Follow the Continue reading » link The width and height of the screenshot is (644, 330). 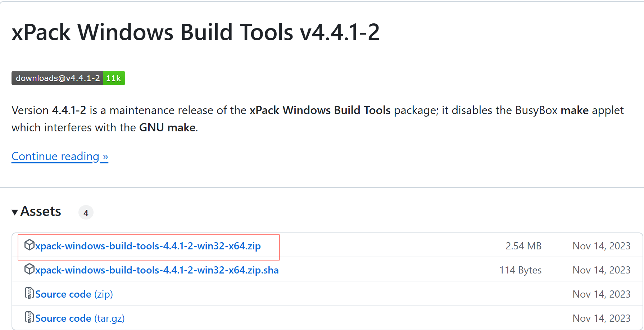tap(60, 156)
